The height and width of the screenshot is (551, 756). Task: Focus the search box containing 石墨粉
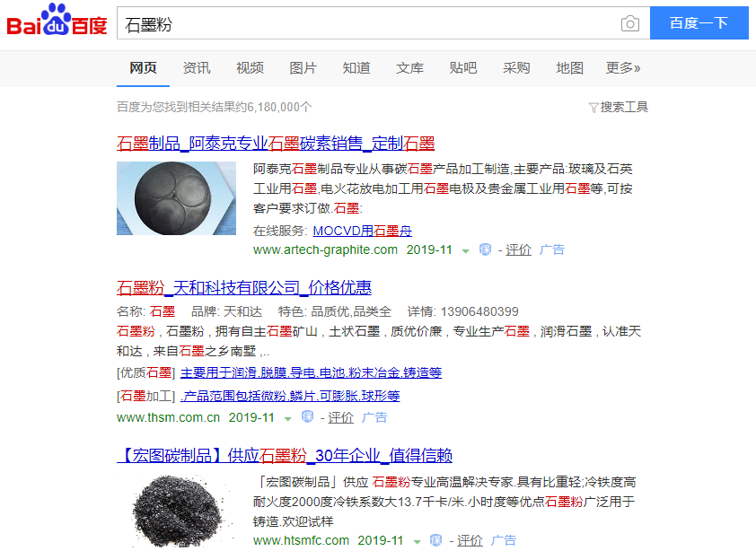[x=383, y=23]
